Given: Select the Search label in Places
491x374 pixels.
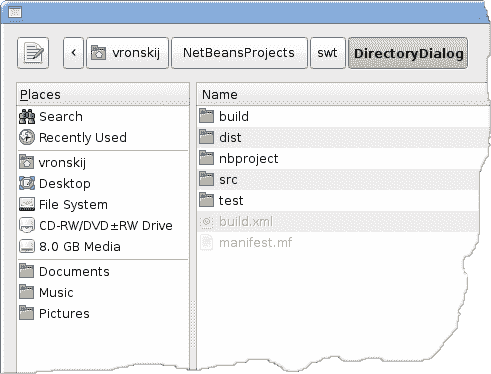Looking at the screenshot, I should tap(61, 117).
